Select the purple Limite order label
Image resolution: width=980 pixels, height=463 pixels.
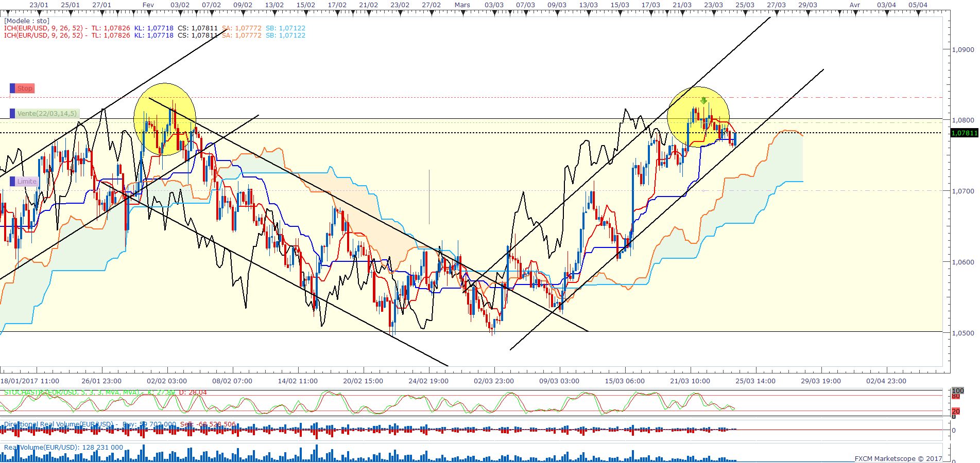tap(27, 181)
